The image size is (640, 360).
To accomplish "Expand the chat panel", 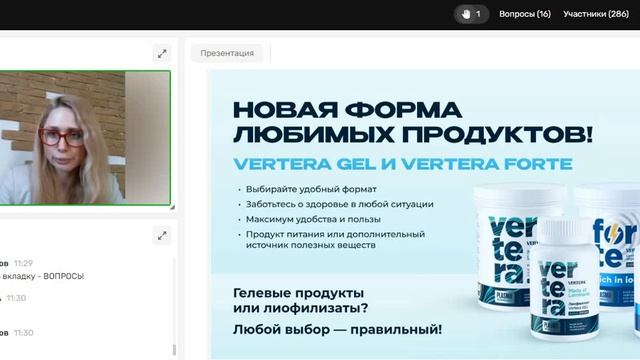I will pyautogui.click(x=162, y=236).
